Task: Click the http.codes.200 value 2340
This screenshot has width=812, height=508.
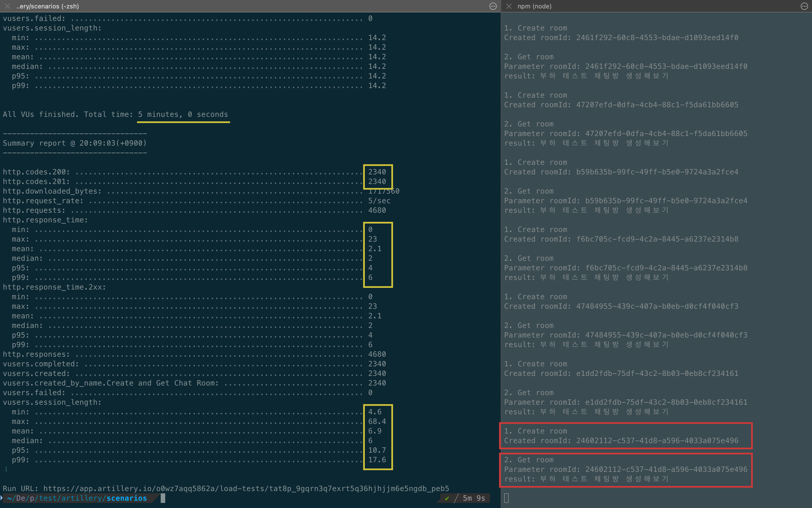Action: point(377,172)
